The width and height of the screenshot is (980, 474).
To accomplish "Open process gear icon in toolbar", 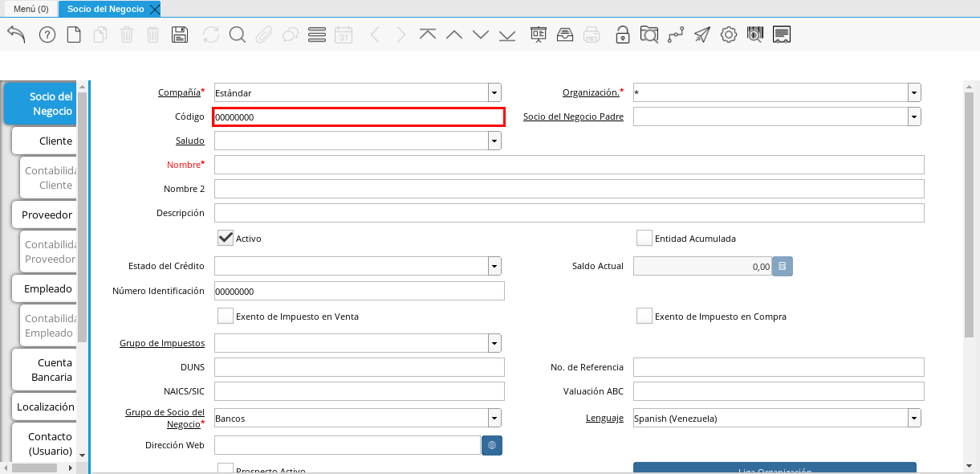I will (x=728, y=35).
